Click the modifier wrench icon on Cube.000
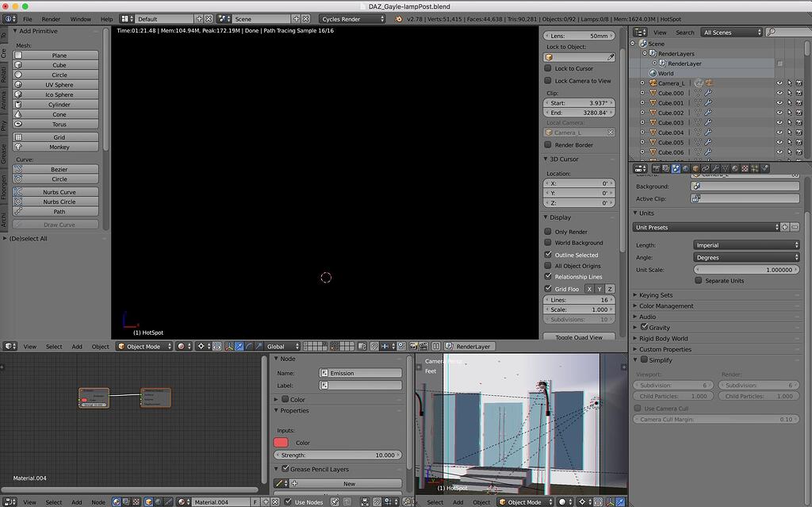812x507 pixels. tap(708, 94)
